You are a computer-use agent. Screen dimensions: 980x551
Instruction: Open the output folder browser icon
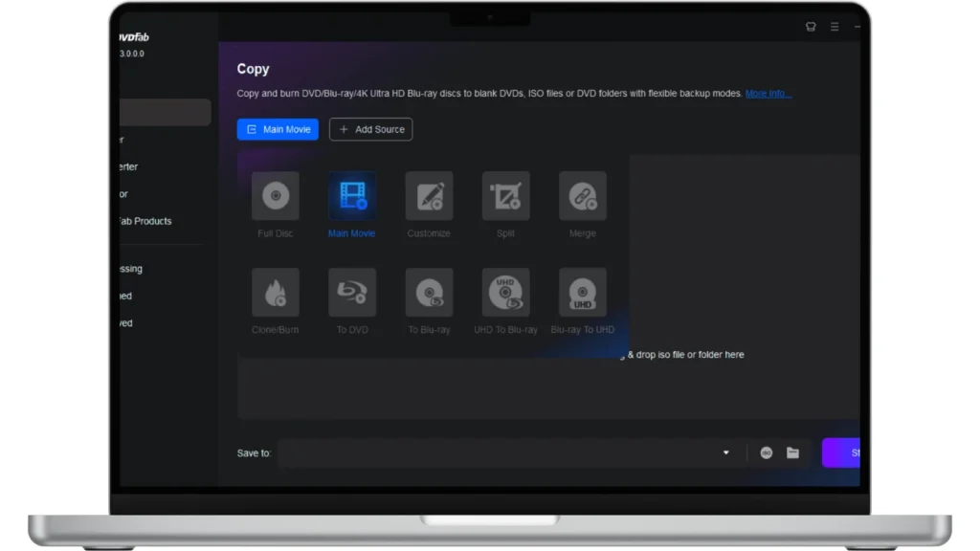pyautogui.click(x=792, y=453)
